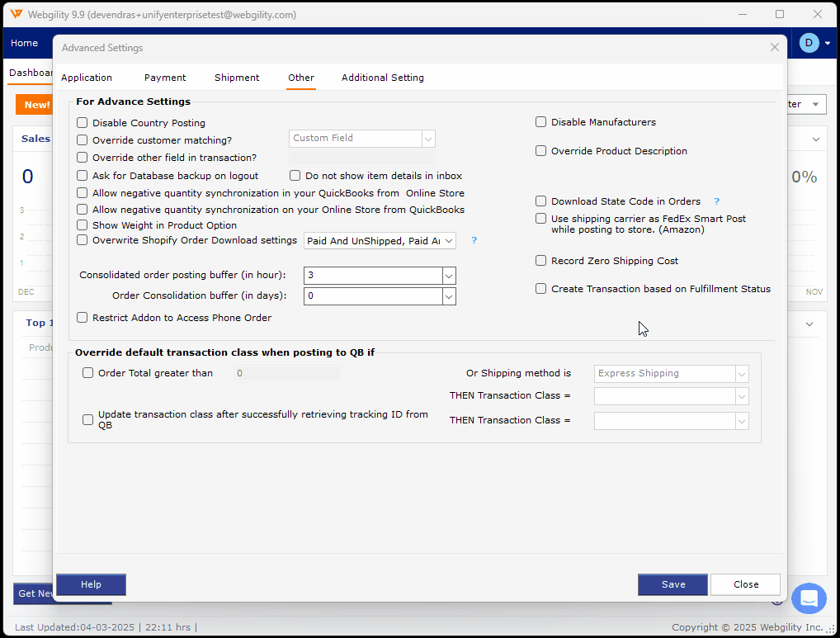Open the chat support bubble icon
Screen dimensions: 840x638
coord(808,598)
